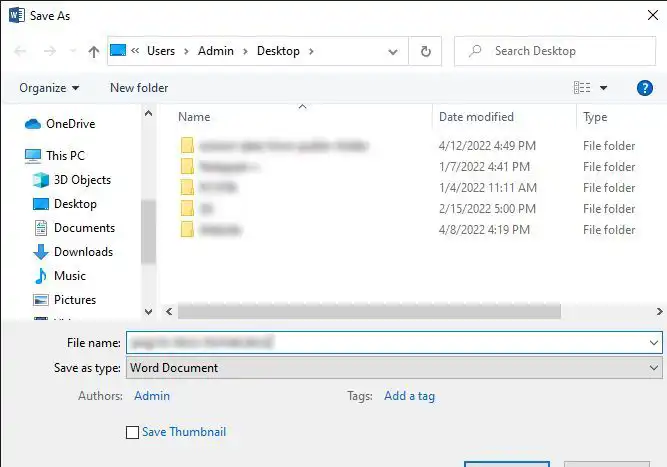The image size is (667, 467).
Task: Select Admin in the address path
Action: click(216, 51)
